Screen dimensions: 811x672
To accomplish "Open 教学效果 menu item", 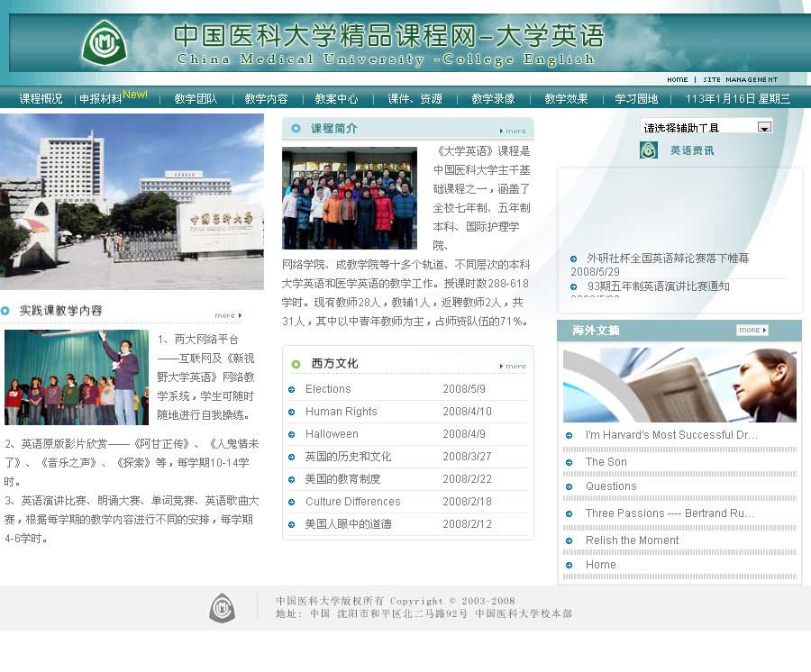I will pos(566,99).
